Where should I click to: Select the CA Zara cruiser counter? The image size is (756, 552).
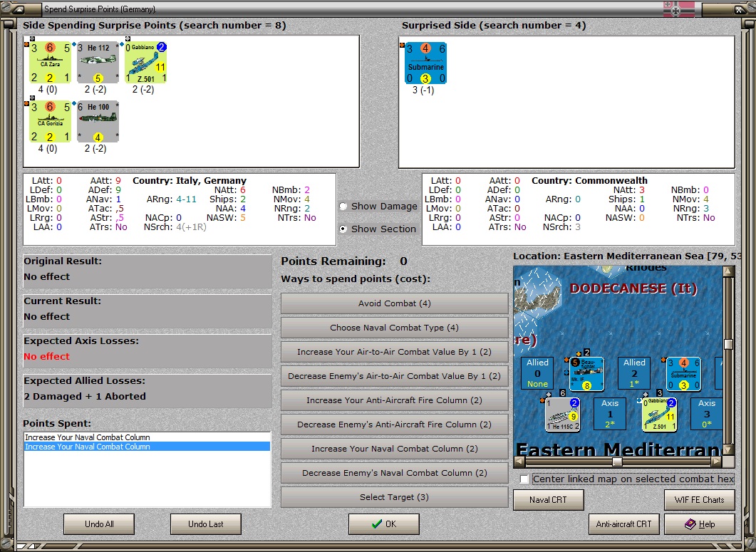(x=50, y=63)
